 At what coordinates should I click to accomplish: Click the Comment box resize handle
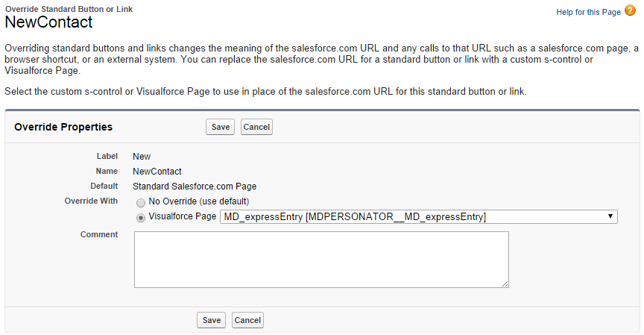tap(505, 284)
